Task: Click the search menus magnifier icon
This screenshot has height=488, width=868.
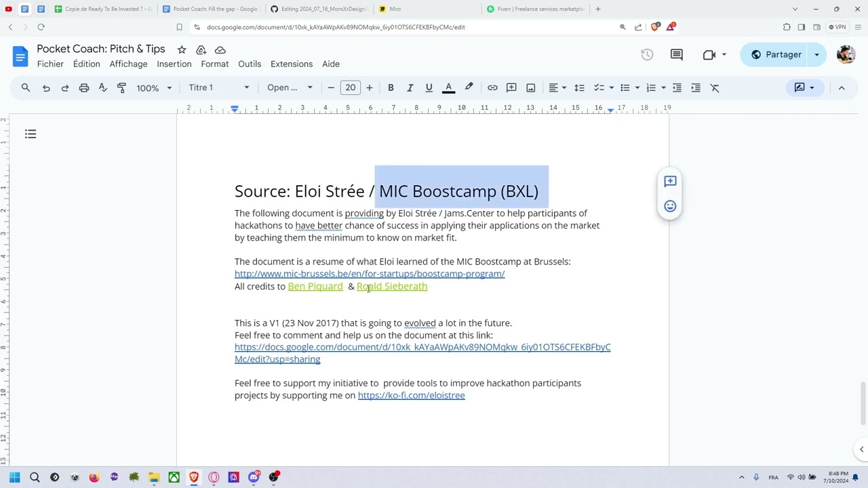Action: pos(26,87)
